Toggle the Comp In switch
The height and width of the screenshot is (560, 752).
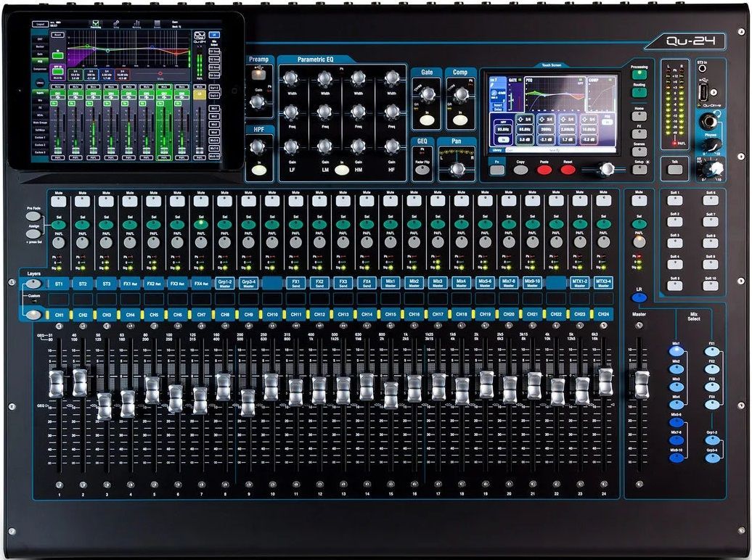tap(459, 121)
